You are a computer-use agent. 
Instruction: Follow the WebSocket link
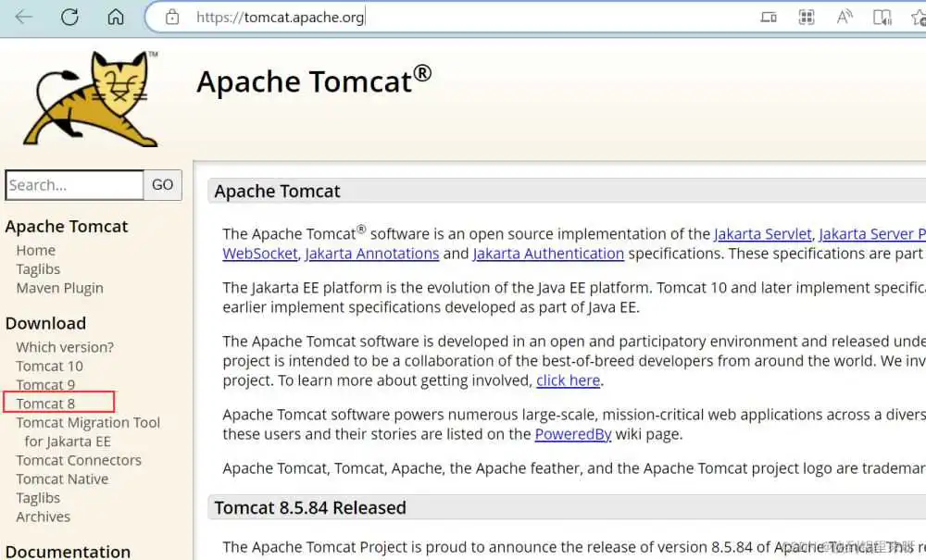(x=260, y=254)
